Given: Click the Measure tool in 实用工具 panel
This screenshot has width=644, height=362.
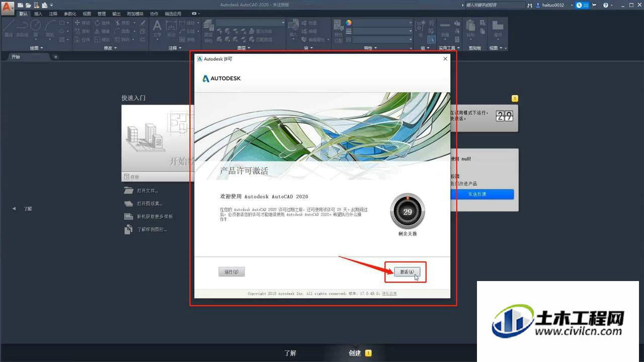Looking at the screenshot, I should (445, 30).
